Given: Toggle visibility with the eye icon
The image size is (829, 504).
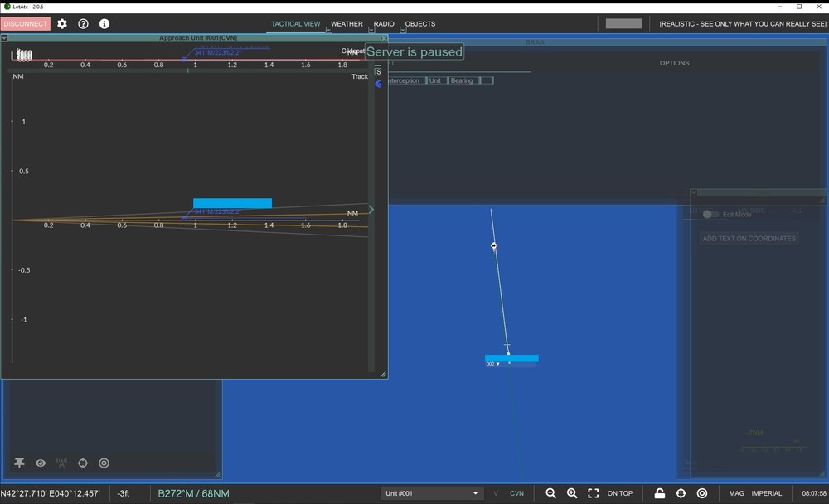Looking at the screenshot, I should pyautogui.click(x=40, y=463).
